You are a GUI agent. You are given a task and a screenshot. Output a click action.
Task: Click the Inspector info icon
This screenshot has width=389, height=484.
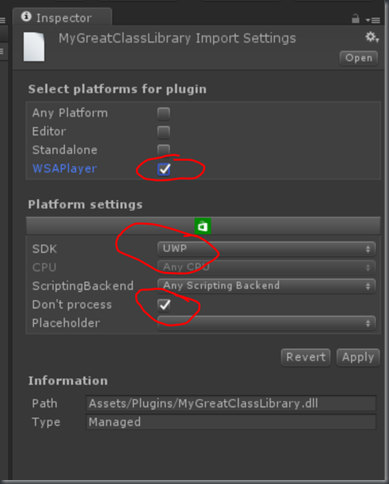click(x=26, y=16)
